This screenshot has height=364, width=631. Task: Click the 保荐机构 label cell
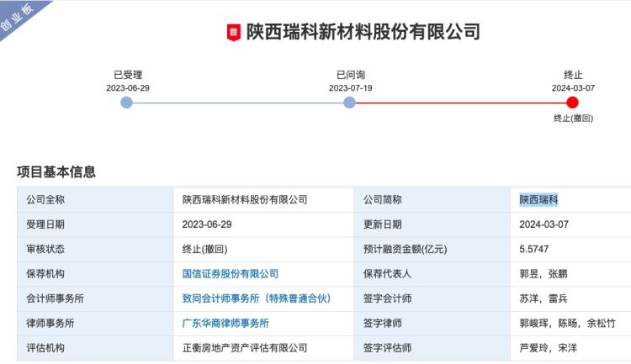pyautogui.click(x=95, y=274)
